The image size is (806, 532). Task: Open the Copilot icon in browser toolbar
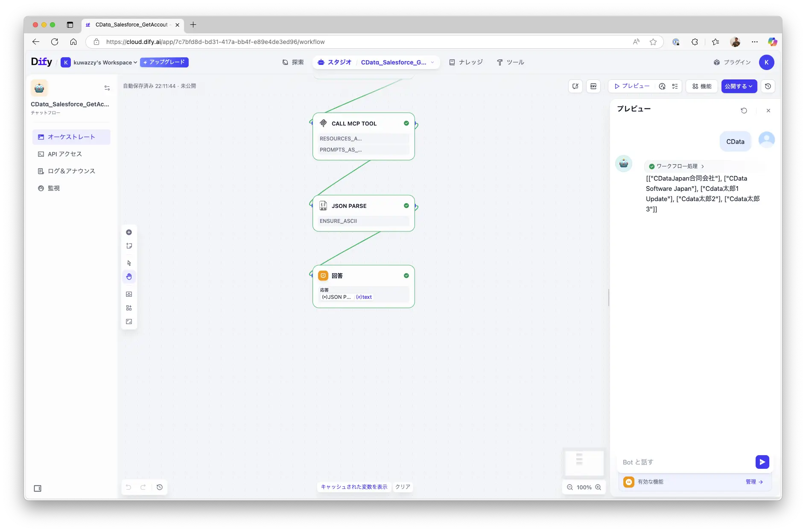[x=773, y=42]
